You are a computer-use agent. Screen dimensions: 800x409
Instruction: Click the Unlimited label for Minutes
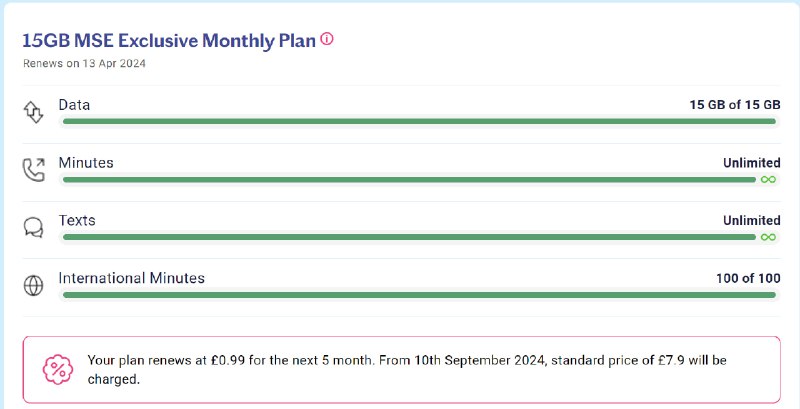tap(751, 163)
